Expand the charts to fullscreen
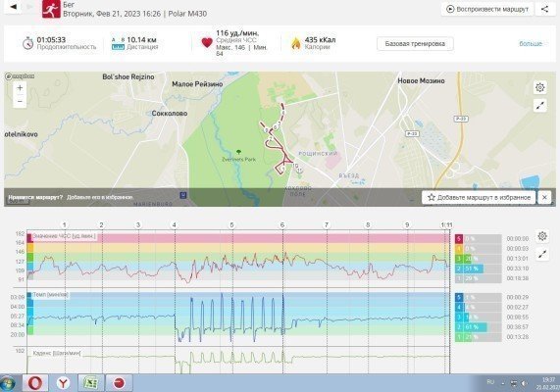The image size is (560, 392). pos(542,254)
